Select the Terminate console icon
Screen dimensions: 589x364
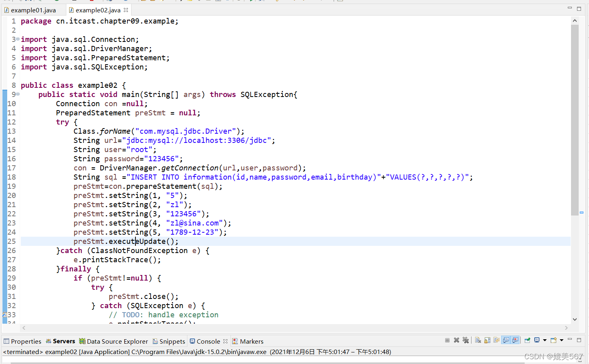tap(447, 340)
